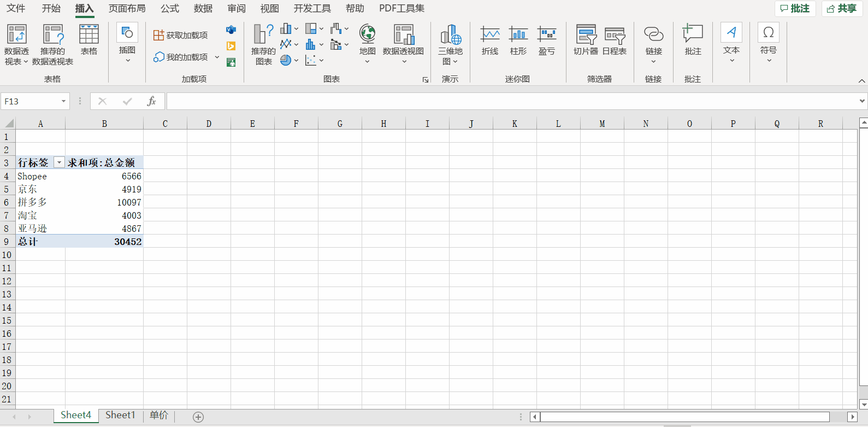Viewport: 868px width, 427px height.
Task: Open the PivotChart (数据透视图) button
Action: 403,35
